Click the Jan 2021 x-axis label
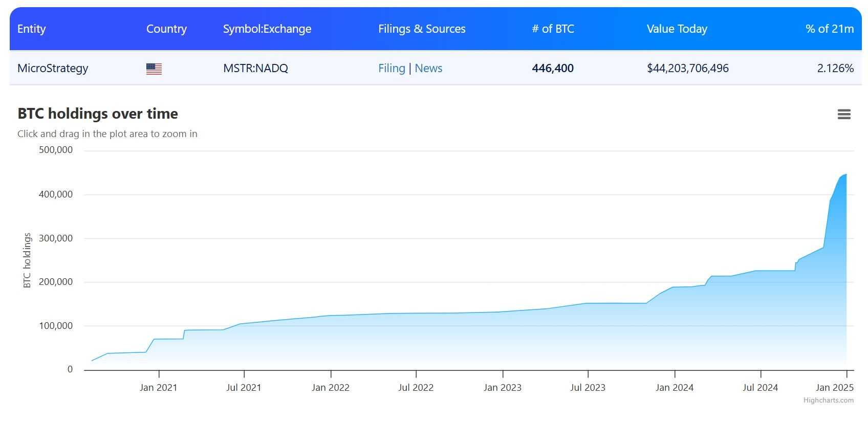Viewport: 868px width, 422px height. point(159,388)
